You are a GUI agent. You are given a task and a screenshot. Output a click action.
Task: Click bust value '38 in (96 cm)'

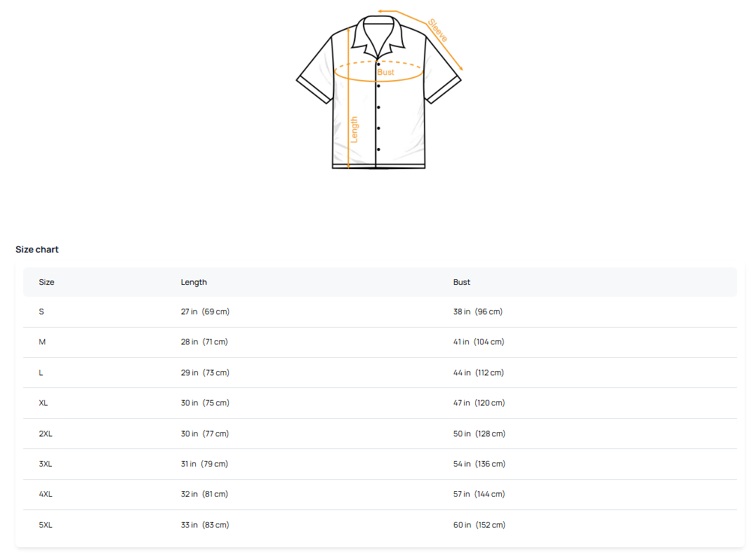478,312
